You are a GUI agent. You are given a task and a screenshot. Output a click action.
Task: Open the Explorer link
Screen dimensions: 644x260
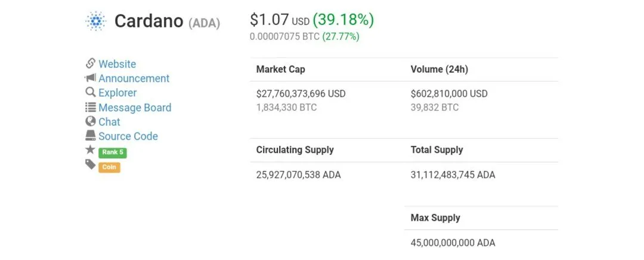[117, 93]
